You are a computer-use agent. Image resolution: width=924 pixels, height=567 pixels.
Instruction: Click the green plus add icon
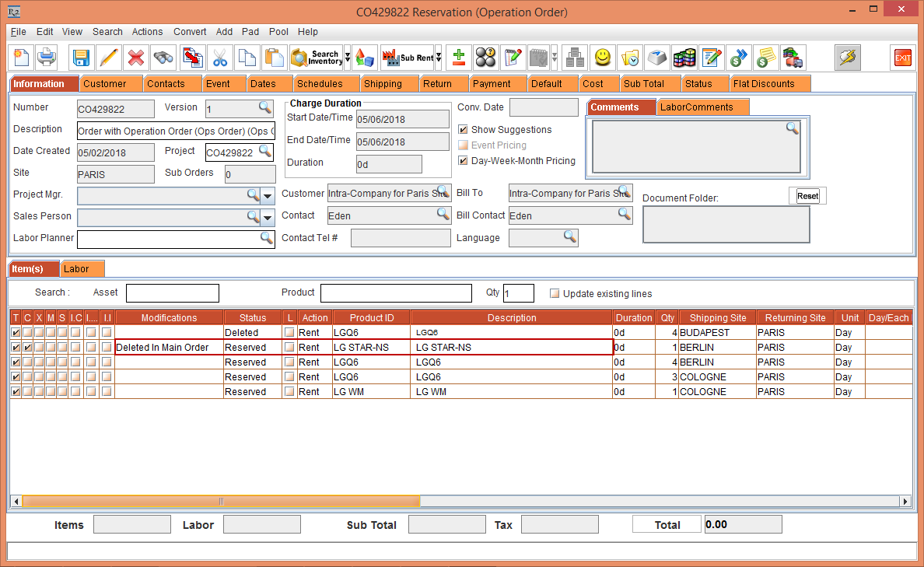(x=458, y=58)
